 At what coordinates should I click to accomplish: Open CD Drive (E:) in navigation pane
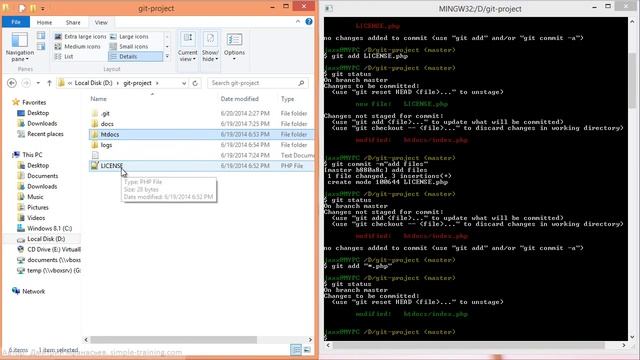click(x=54, y=249)
